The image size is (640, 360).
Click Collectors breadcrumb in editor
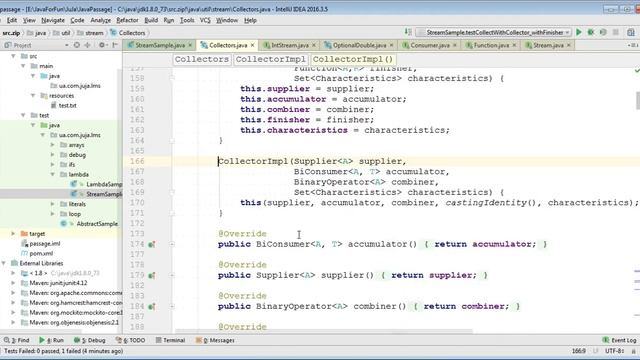pyautogui.click(x=202, y=59)
